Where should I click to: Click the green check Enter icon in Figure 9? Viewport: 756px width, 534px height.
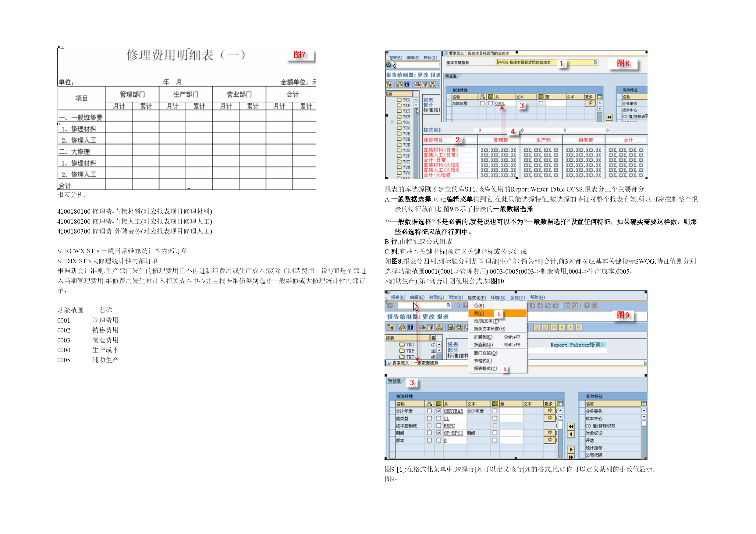click(x=390, y=305)
